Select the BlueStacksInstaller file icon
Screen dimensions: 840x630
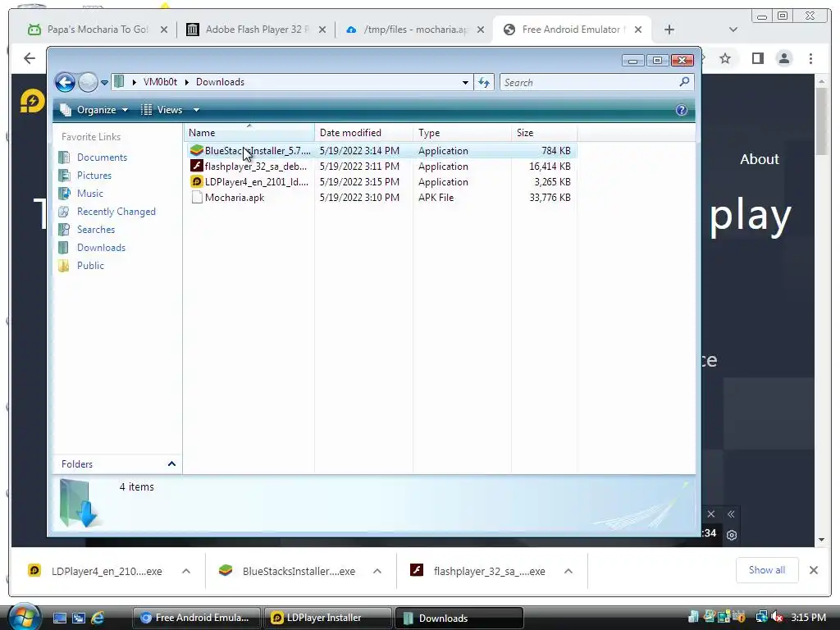[x=197, y=151]
